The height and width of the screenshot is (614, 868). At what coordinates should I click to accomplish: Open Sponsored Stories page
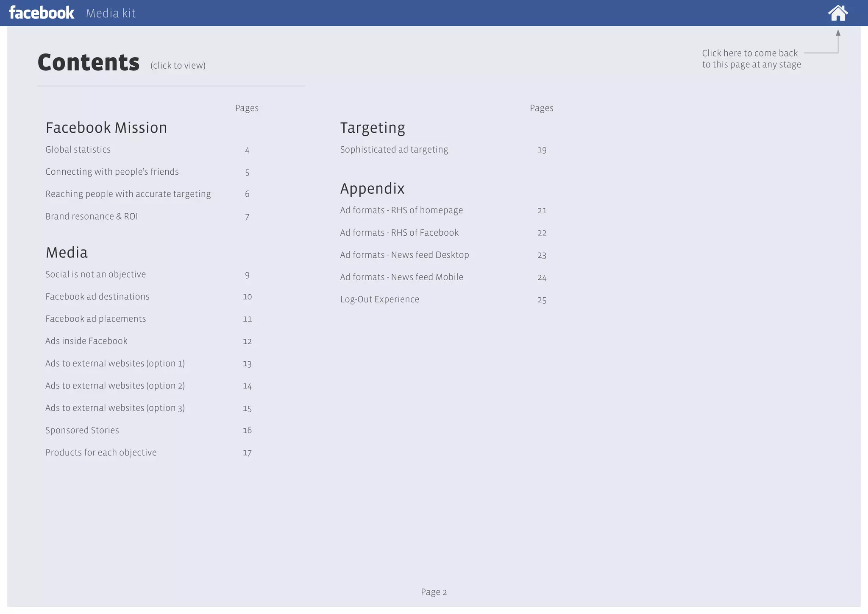click(82, 430)
